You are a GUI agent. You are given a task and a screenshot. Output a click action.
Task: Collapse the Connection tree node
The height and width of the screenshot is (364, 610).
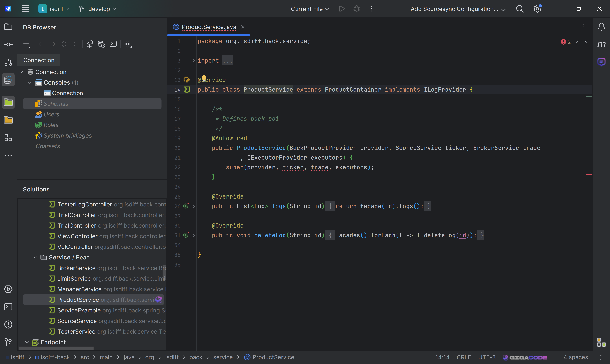point(22,72)
